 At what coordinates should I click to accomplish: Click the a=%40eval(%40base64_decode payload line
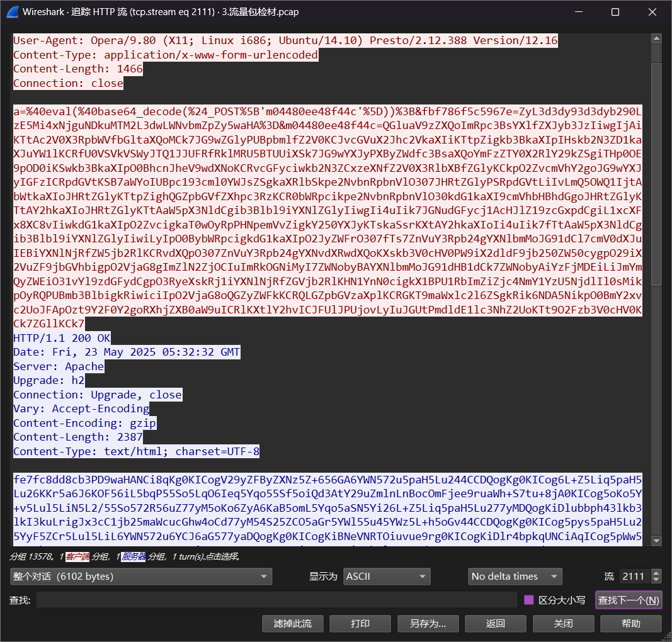point(327,111)
